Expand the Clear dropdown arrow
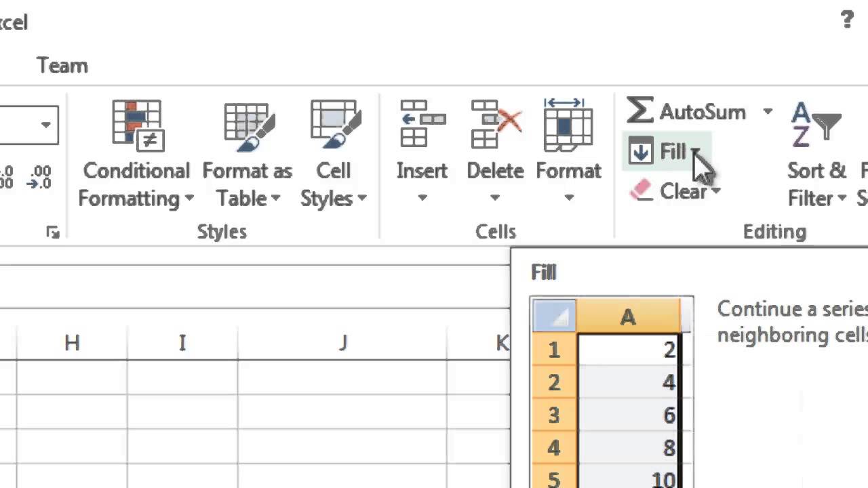The width and height of the screenshot is (868, 488). pyautogui.click(x=716, y=192)
